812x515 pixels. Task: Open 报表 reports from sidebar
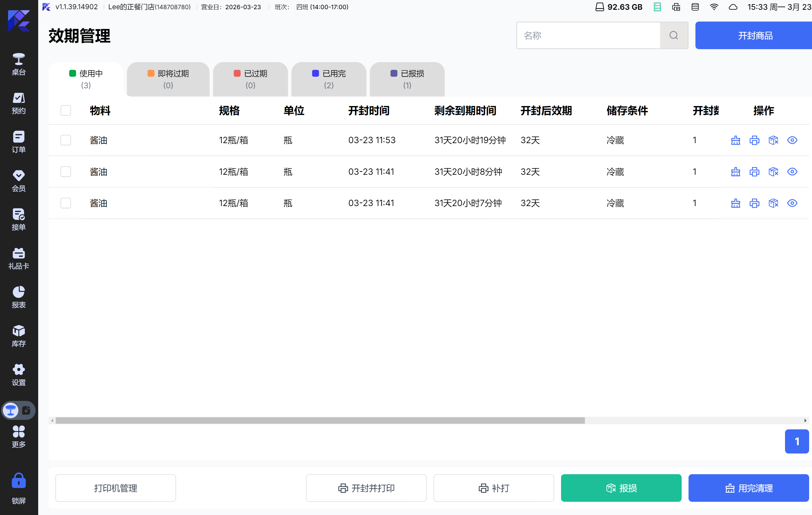click(19, 297)
